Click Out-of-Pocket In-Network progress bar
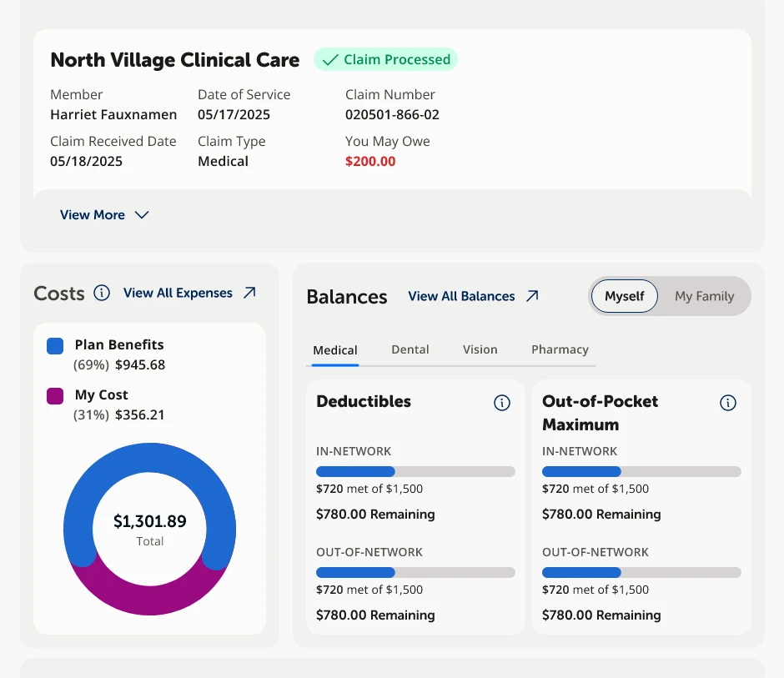 641,471
